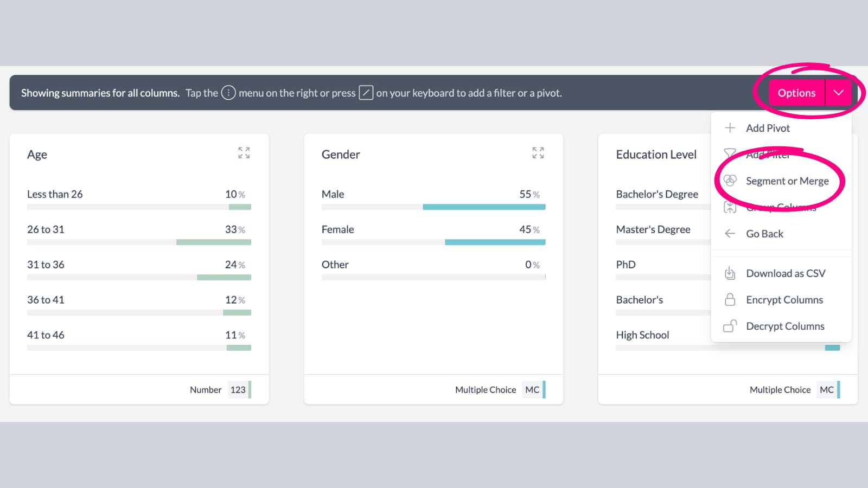868x488 pixels.
Task: Open the Options dropdown chevron
Action: [x=838, y=93]
